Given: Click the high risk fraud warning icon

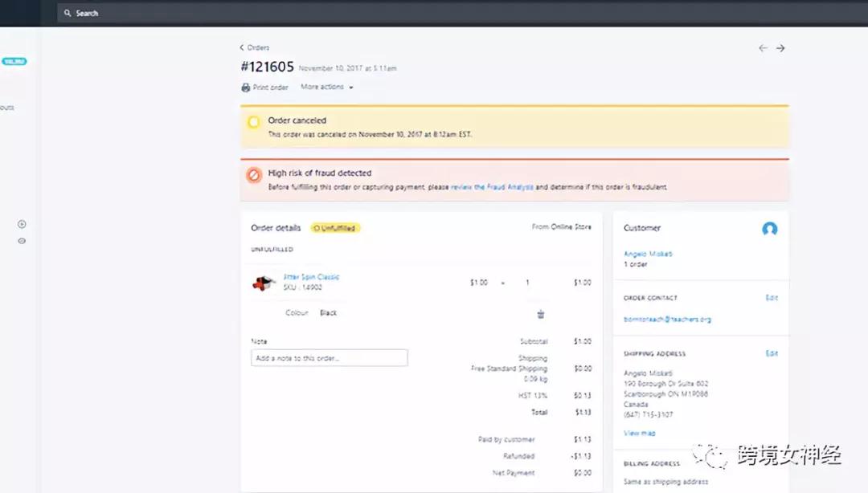Looking at the screenshot, I should [x=254, y=174].
